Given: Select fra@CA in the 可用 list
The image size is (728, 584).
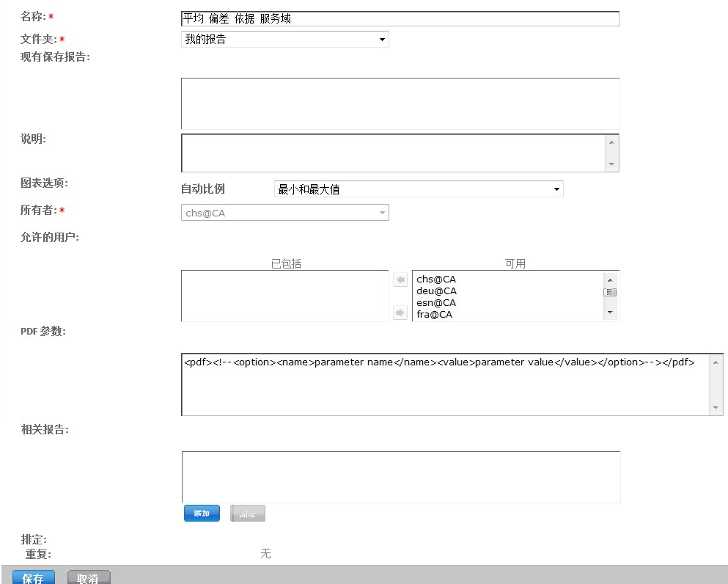Looking at the screenshot, I should click(x=434, y=315).
